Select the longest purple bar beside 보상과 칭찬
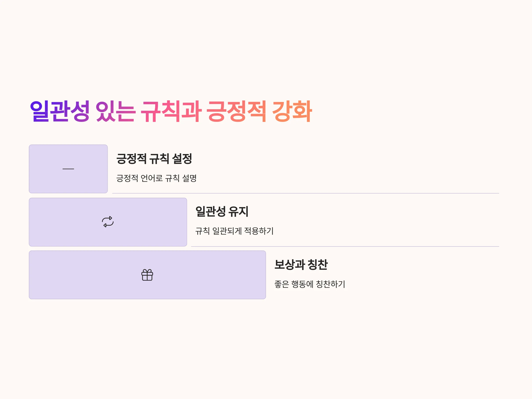Viewport: 532px width, 399px height. (147, 275)
